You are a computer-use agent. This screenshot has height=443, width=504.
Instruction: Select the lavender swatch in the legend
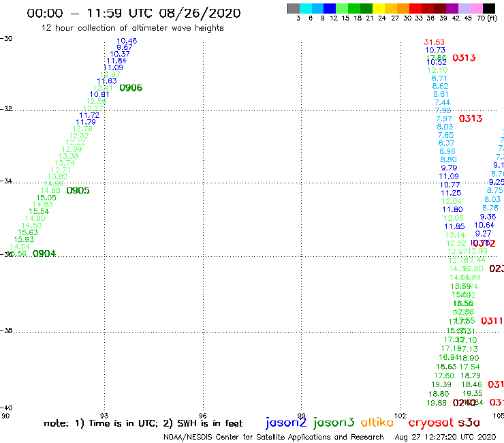click(464, 8)
